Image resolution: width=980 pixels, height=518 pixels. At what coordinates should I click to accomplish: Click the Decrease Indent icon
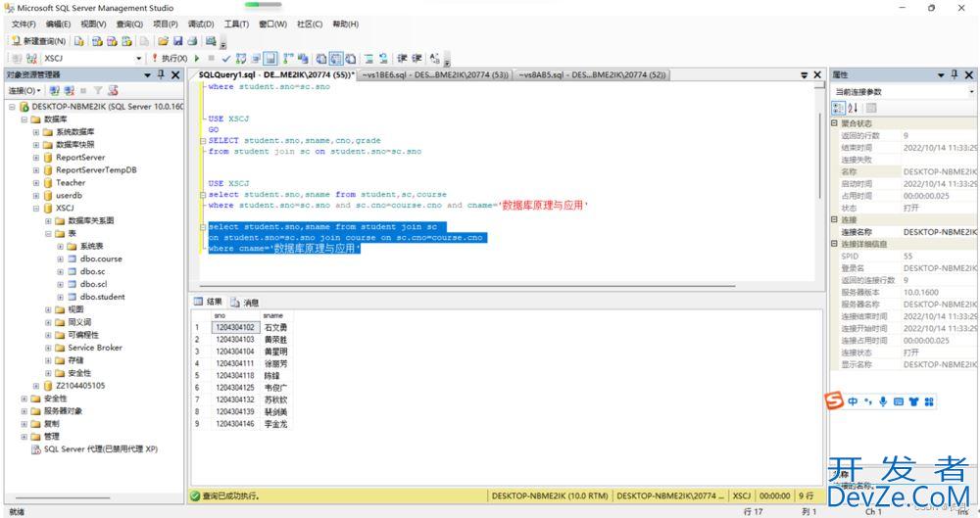pyautogui.click(x=402, y=59)
